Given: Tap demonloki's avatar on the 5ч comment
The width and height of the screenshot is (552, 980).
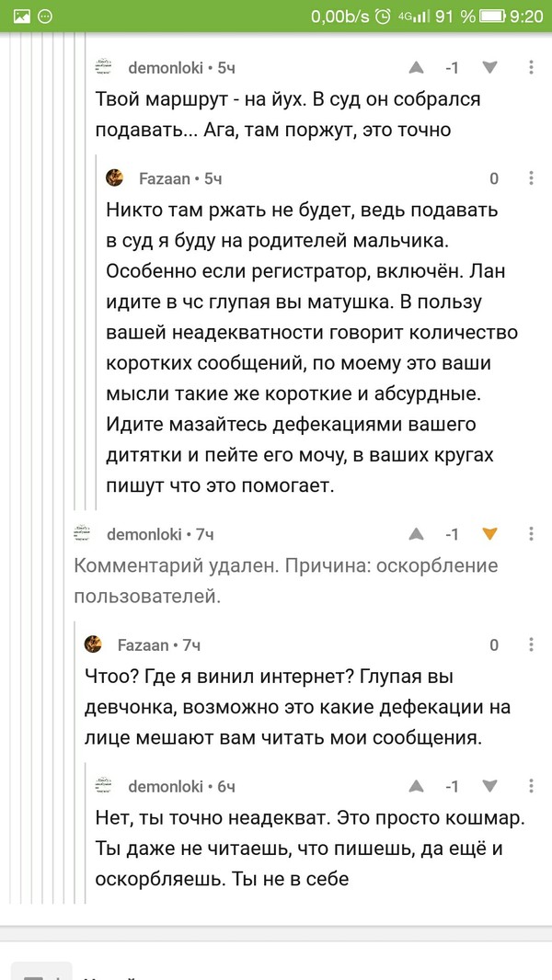Looking at the screenshot, I should coord(107,67).
